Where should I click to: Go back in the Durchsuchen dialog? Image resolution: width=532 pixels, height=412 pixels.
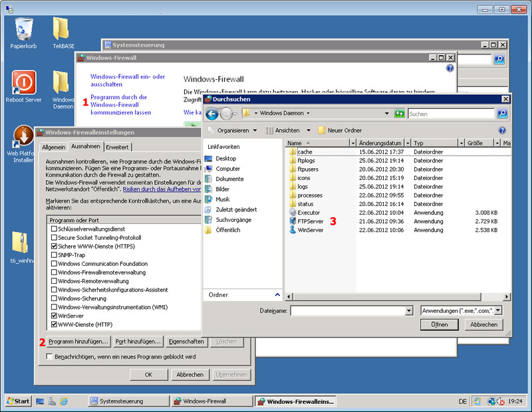click(212, 114)
